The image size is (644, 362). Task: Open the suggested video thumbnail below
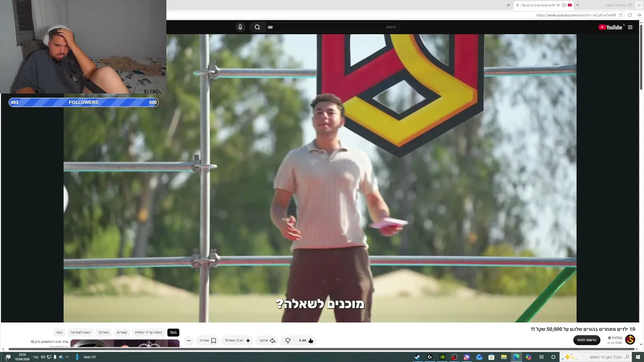125,343
